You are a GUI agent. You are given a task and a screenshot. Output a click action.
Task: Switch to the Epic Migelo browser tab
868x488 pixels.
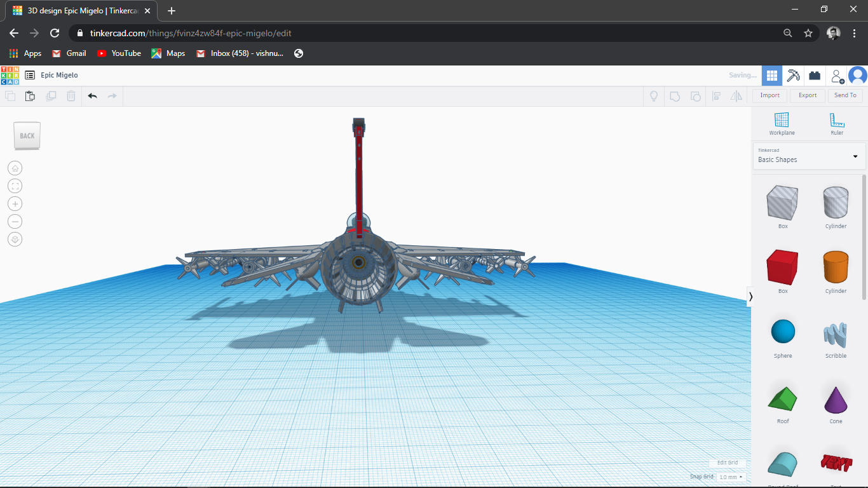point(76,11)
